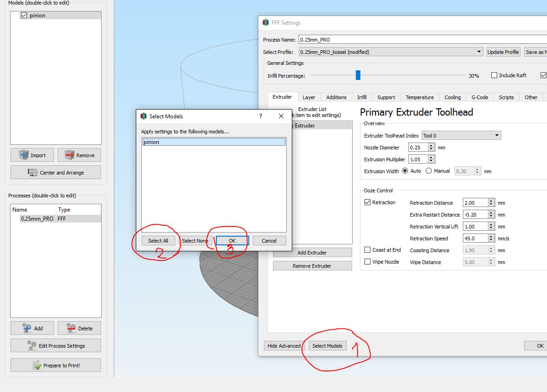The width and height of the screenshot is (547, 392).
Task: Select Manual extrusion width radio button
Action: [x=429, y=171]
